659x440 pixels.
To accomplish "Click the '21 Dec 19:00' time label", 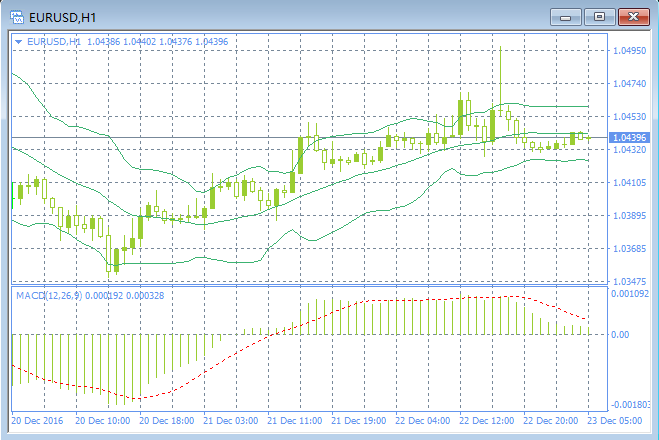I will (358, 421).
